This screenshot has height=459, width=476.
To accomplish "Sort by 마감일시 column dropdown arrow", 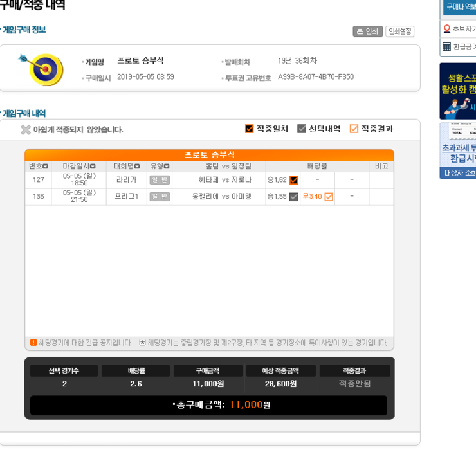I will 93,166.
